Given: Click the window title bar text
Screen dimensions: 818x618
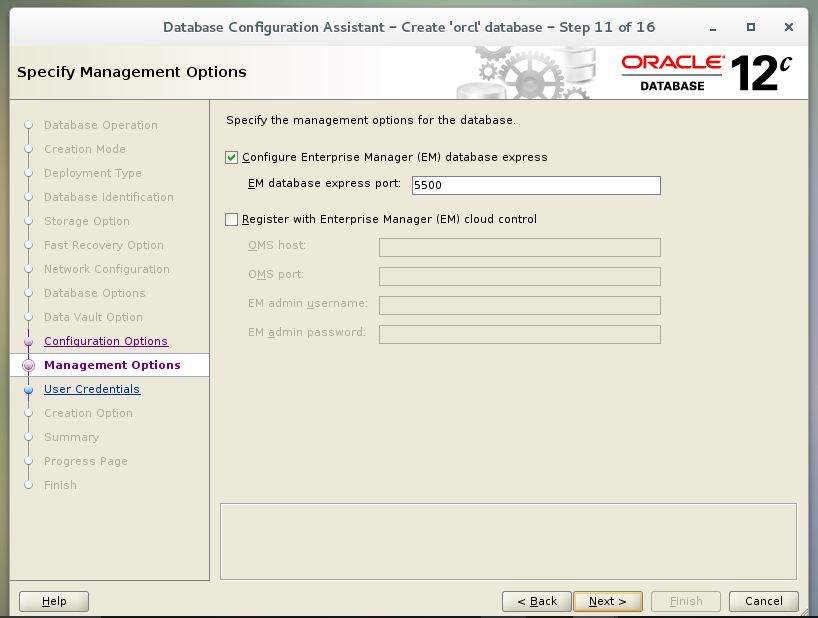Looking at the screenshot, I should [409, 27].
